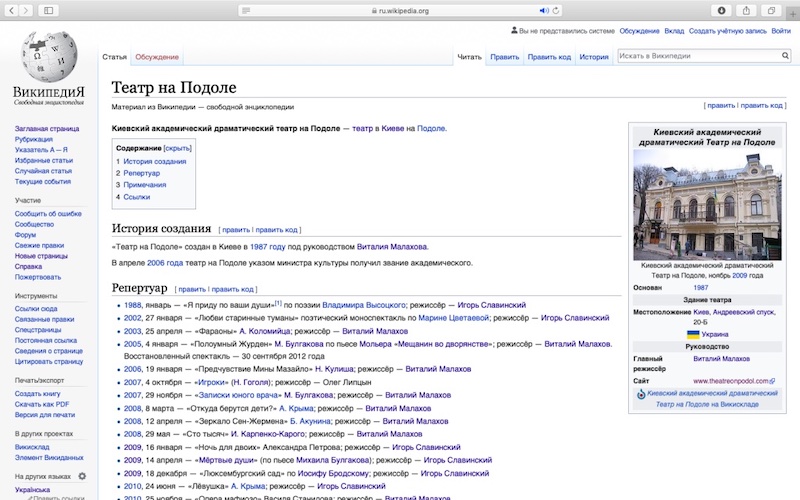This screenshot has width=800, height=500.
Task: Show all tabs overview icon
Action: 771,10
